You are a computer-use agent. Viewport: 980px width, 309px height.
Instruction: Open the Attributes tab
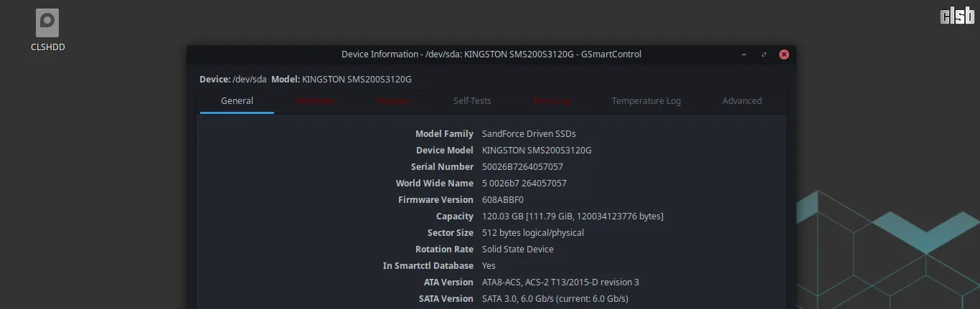[315, 101]
